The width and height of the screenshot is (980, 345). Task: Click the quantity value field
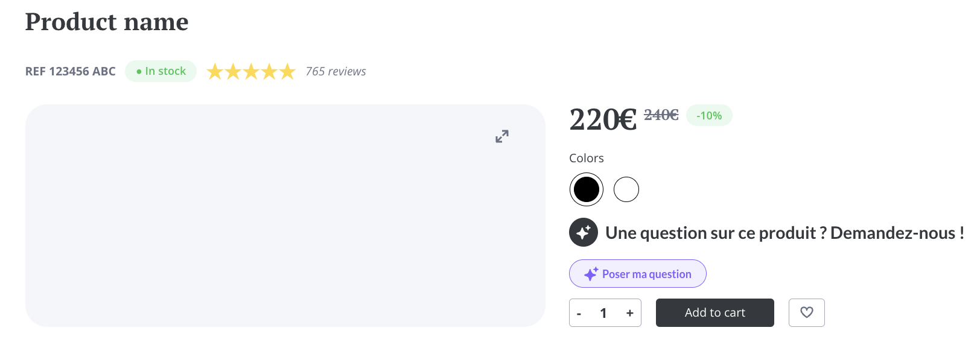[603, 313]
